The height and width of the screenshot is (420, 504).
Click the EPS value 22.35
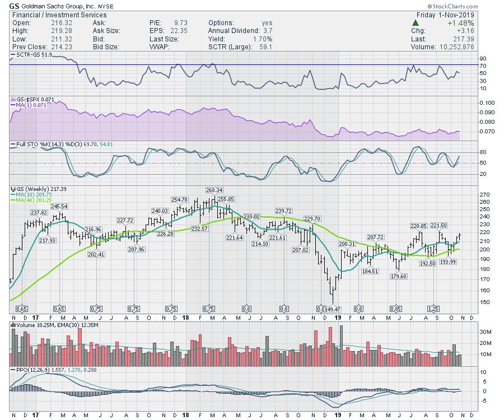(179, 31)
